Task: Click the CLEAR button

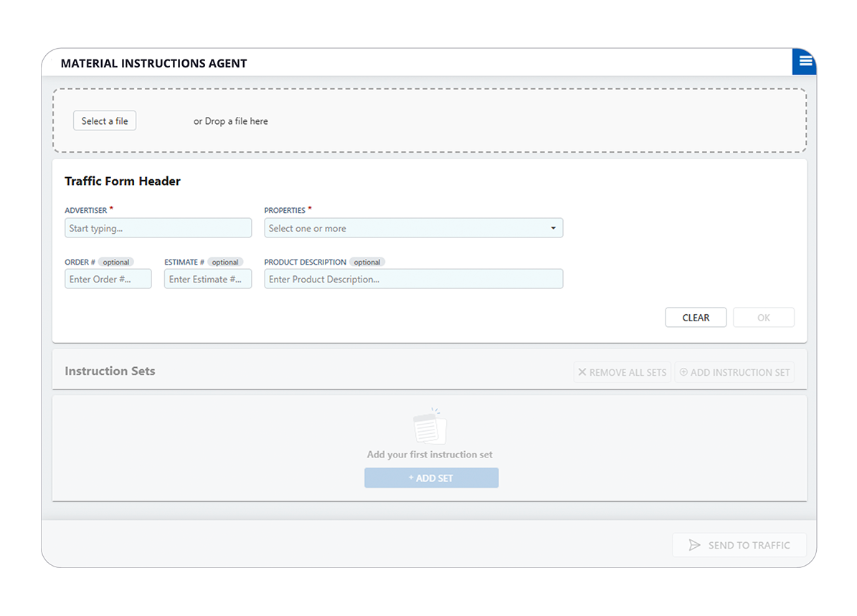Action: pos(695,318)
